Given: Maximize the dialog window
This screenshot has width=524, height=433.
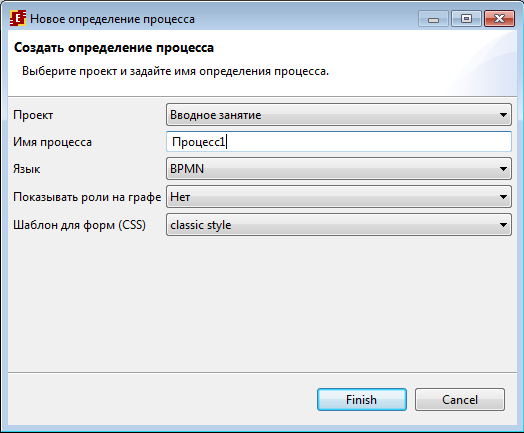Looking at the screenshot, I should 466,19.
